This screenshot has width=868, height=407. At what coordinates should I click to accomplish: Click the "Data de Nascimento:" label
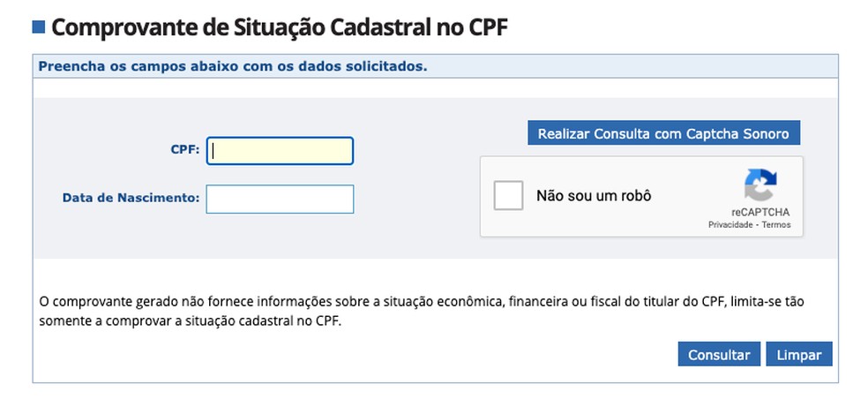[131, 198]
